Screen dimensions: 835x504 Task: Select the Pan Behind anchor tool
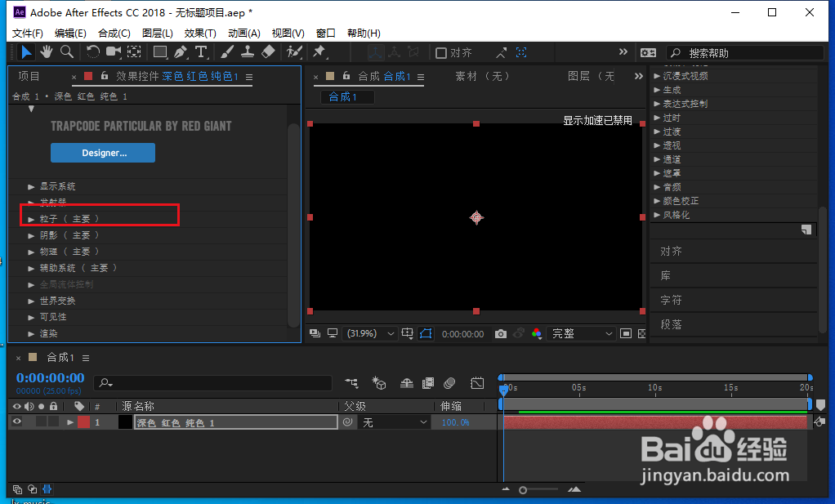pos(134,52)
